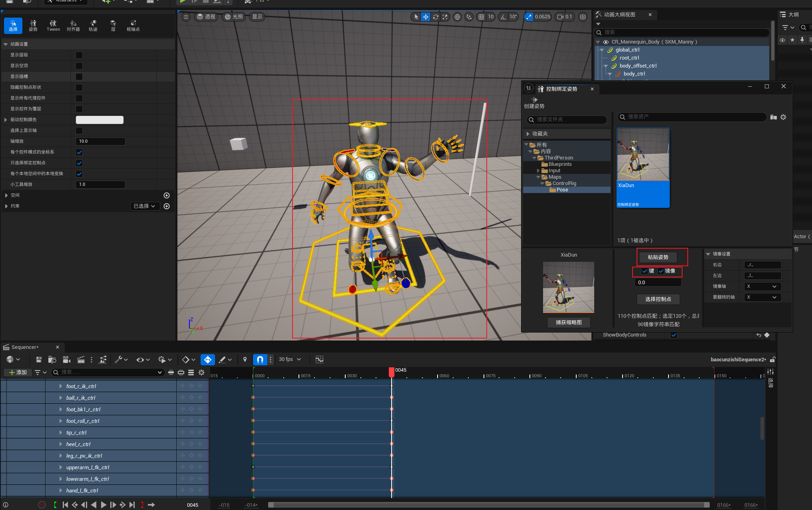812x510 pixels.
Task: Enable the 显示层级 checkbox
Action: point(79,55)
